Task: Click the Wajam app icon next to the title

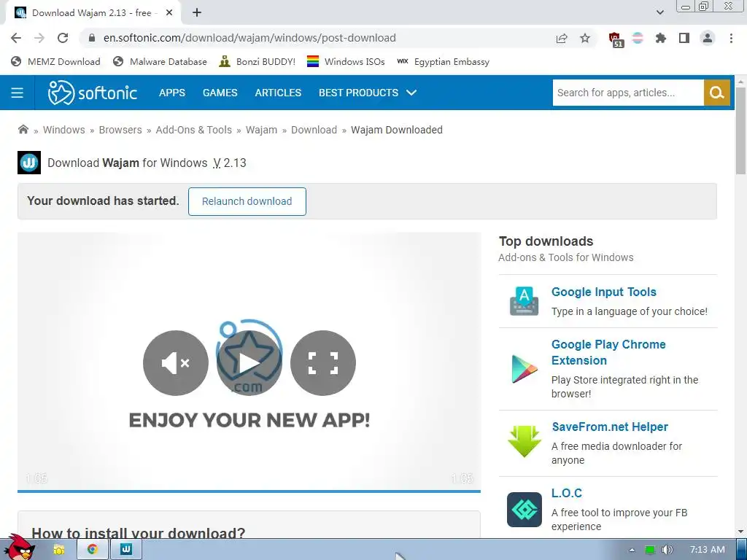Action: point(29,163)
